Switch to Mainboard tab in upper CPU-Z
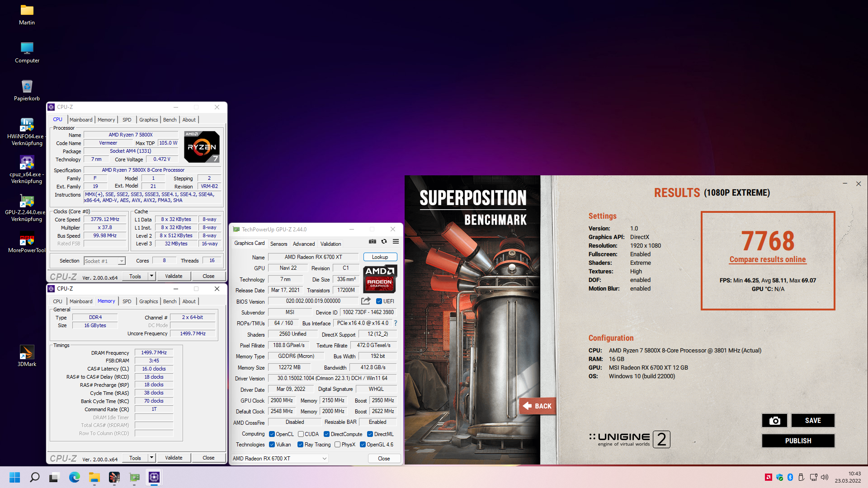The width and height of the screenshot is (868, 488). point(81,120)
